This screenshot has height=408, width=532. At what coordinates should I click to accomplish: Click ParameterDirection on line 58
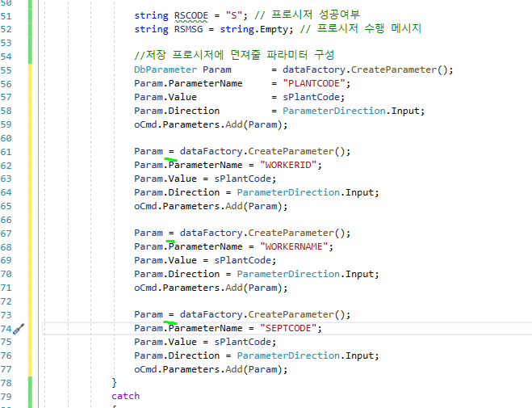(x=334, y=111)
